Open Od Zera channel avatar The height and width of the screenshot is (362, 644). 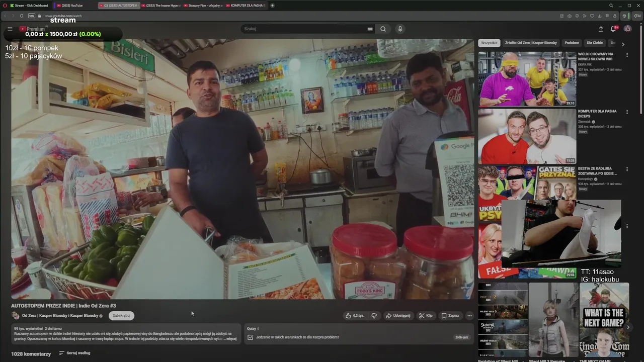click(16, 316)
